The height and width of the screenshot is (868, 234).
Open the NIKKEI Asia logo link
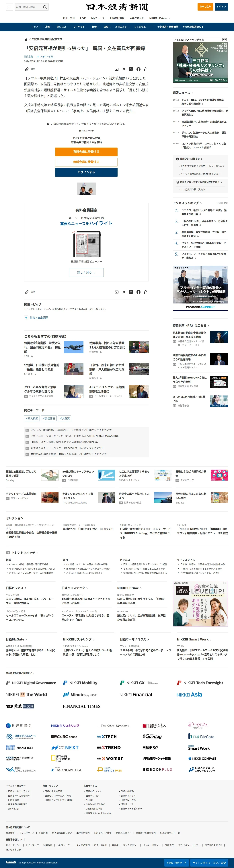(x=189, y=694)
